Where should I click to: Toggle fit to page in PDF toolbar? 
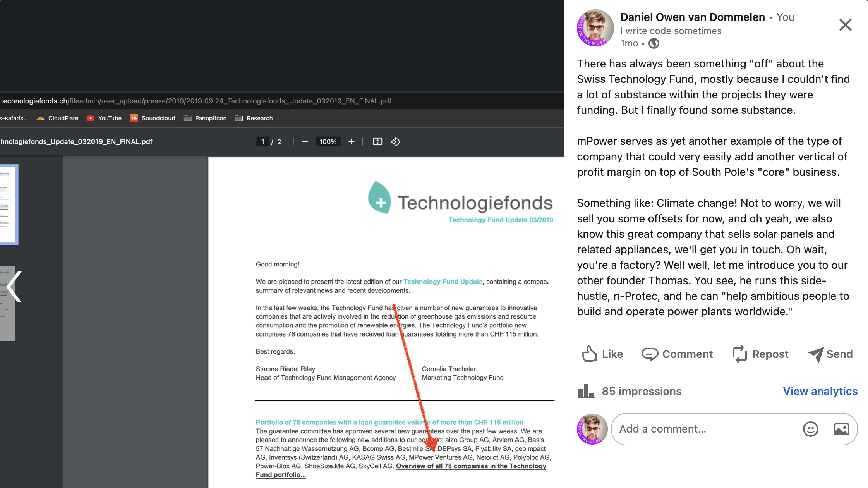(377, 142)
